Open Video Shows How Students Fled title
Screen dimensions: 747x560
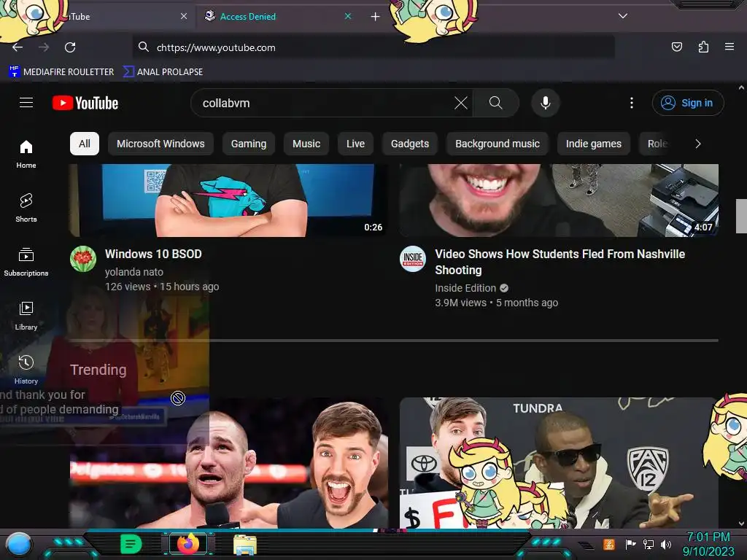560,262
